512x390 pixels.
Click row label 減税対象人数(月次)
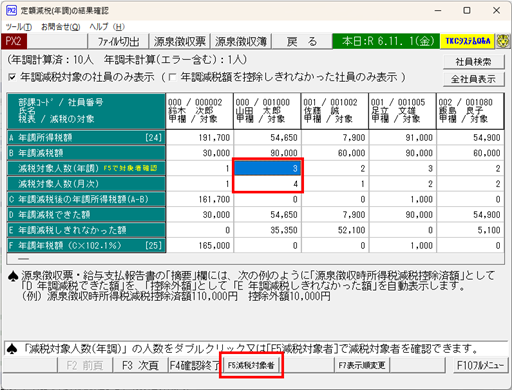coord(86,184)
